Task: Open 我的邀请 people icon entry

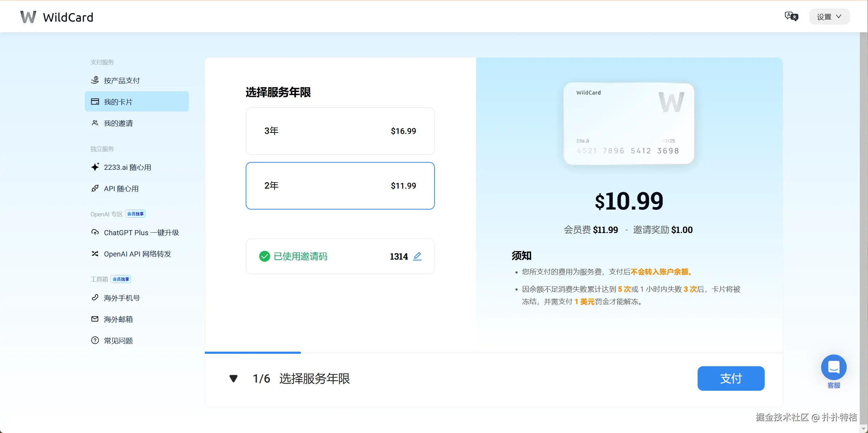Action: (x=95, y=123)
